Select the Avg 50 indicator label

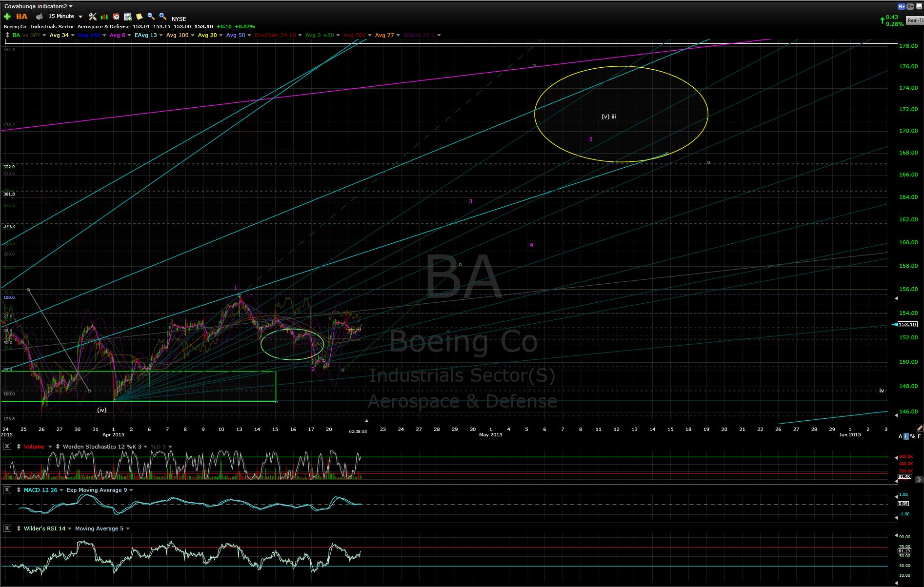pos(236,35)
